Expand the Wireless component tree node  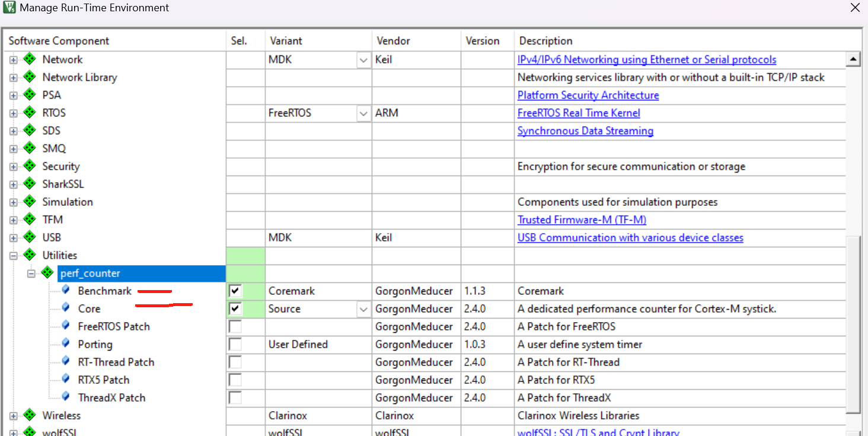coord(14,416)
